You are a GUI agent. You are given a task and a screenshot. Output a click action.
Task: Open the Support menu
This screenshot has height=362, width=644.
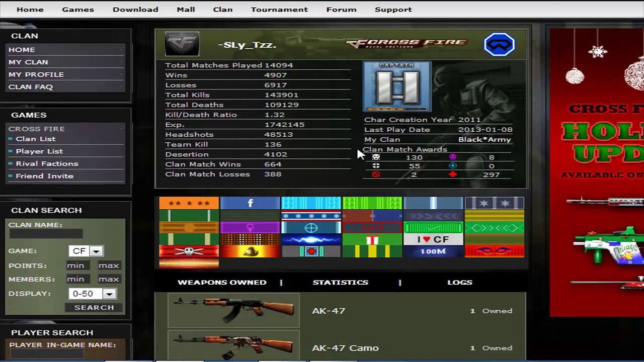click(393, 10)
